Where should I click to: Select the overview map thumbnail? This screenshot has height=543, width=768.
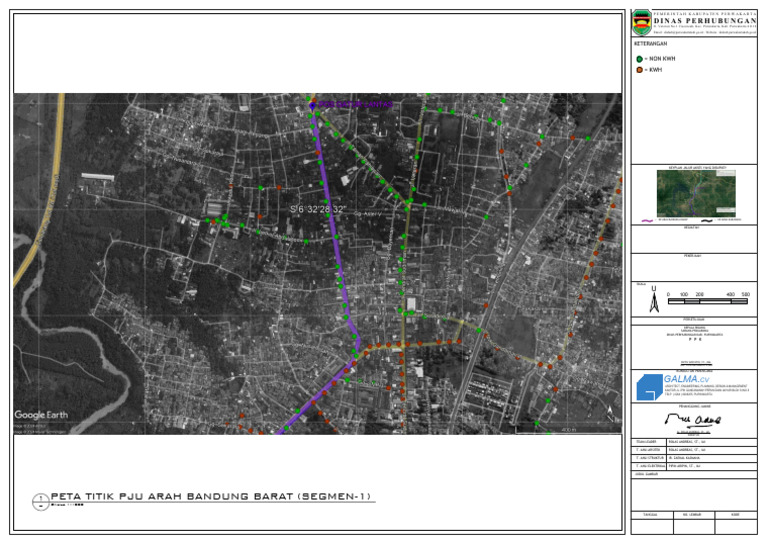[x=695, y=191]
